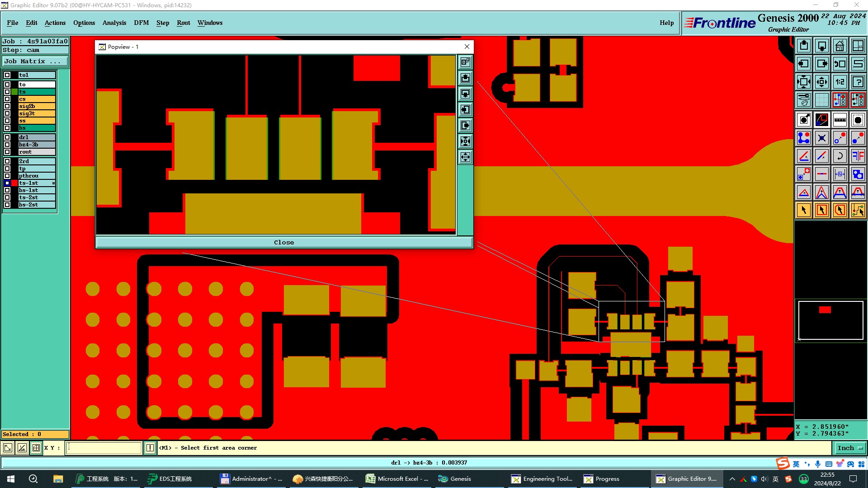Toggle display checkbox for ts-1st layer
The width and height of the screenshot is (868, 488).
[7, 183]
